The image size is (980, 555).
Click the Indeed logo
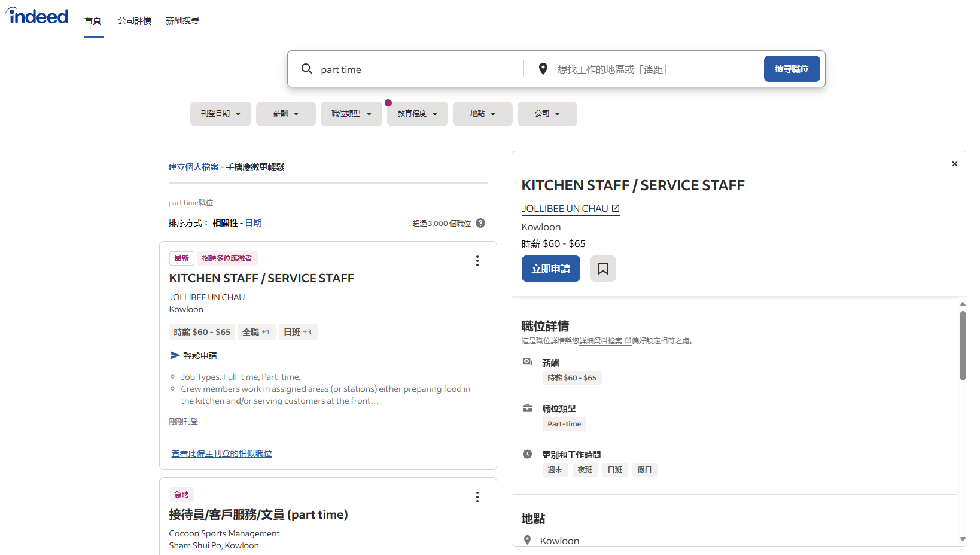click(x=37, y=16)
